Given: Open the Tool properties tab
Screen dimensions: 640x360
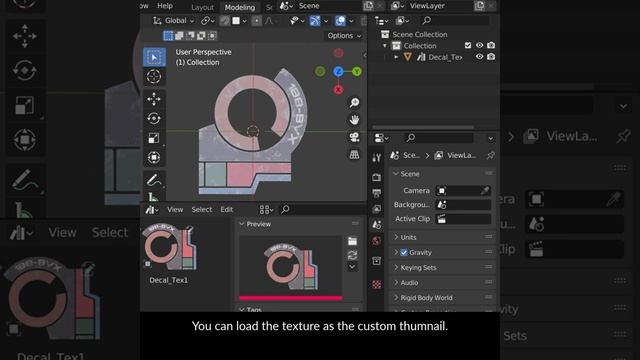Looking at the screenshot, I should (376, 158).
